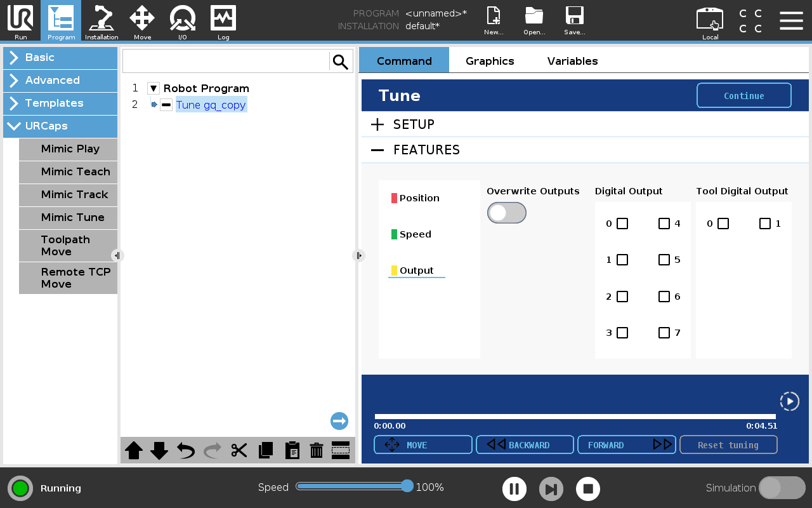Switch to the Graphics tab
The height and width of the screenshot is (508, 812).
[490, 61]
